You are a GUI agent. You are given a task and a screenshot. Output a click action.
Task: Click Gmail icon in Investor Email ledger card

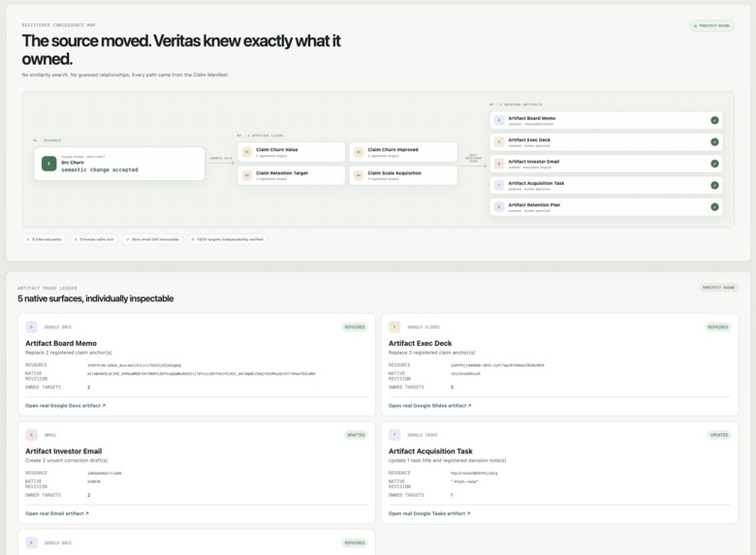pyautogui.click(x=31, y=435)
